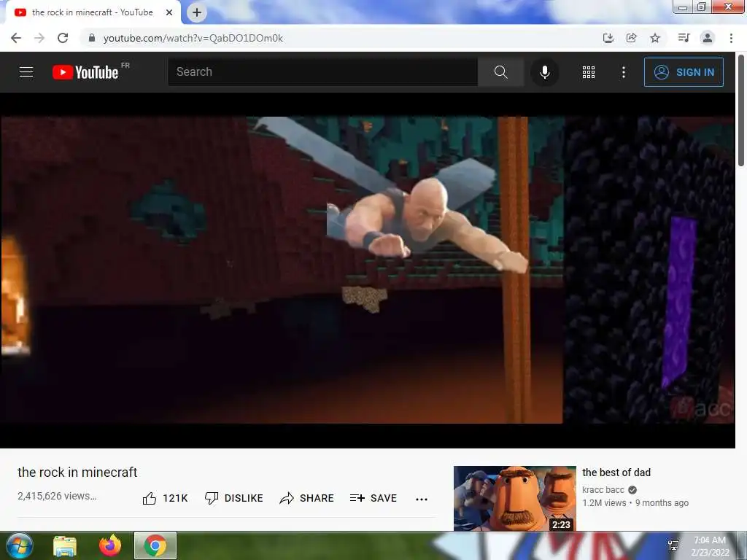Open File Explorer from the taskbar

tap(65, 545)
